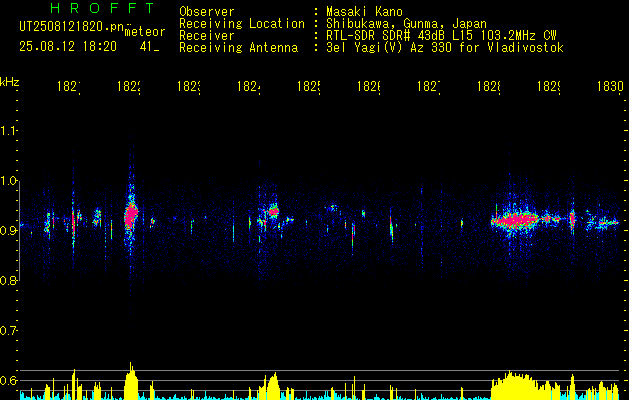Image resolution: width=629 pixels, height=400 pixels.
Task: Select the receiver details RTL-SDR SDR# 43dB line
Action: pyautogui.click(x=441, y=36)
